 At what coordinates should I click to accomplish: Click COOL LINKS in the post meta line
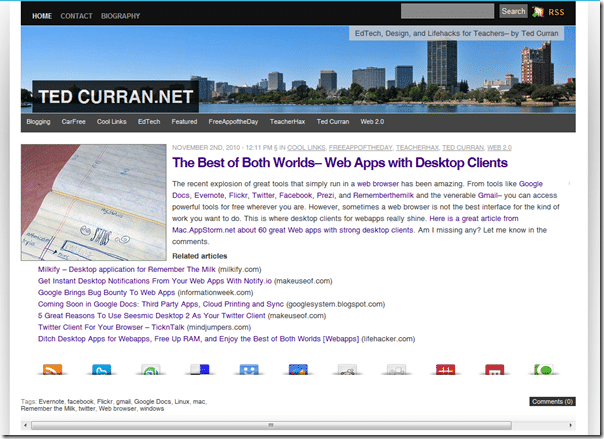(x=306, y=147)
